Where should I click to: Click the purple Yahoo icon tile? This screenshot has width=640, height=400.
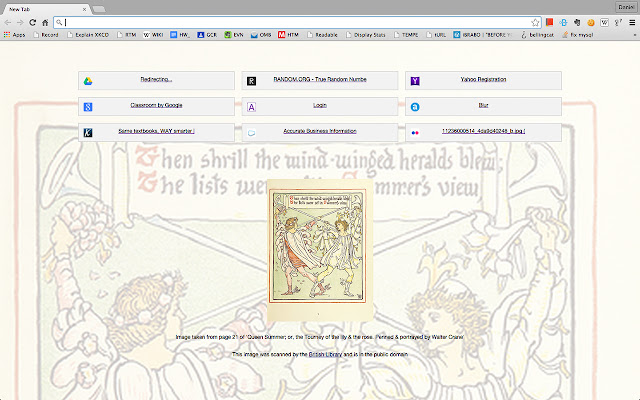tap(415, 81)
